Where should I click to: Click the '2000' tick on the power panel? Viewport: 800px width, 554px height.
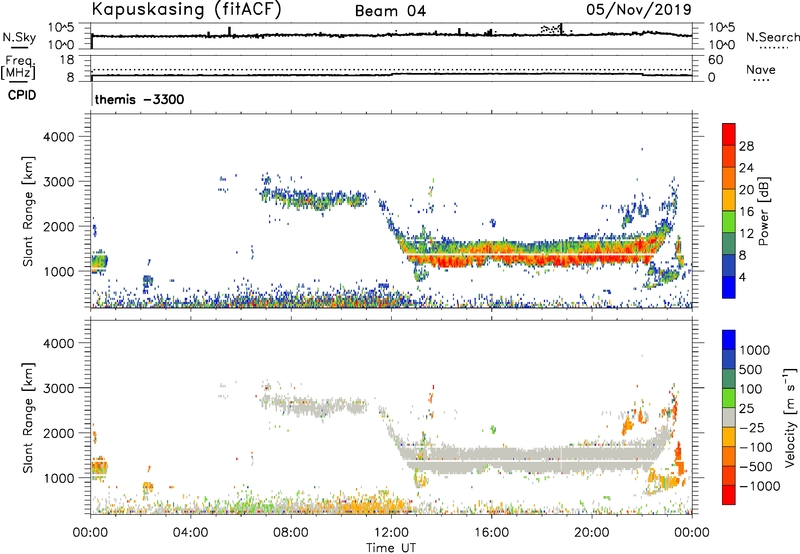point(58,227)
